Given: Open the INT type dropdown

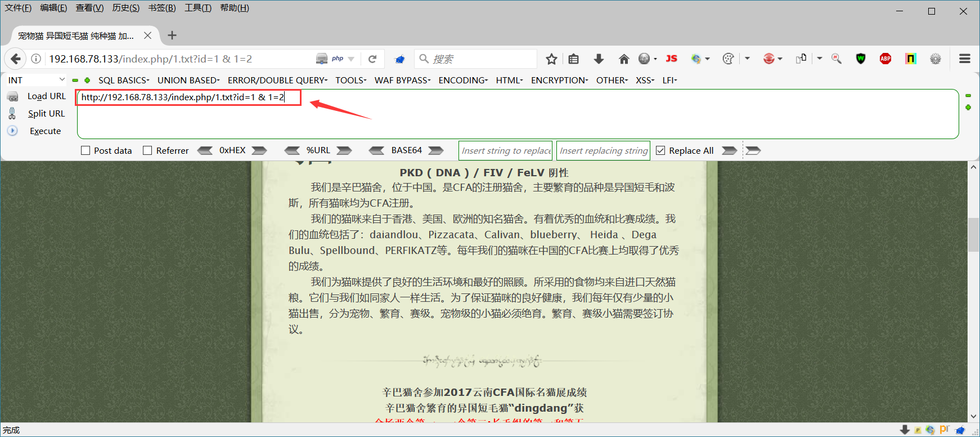Looking at the screenshot, I should pos(37,81).
